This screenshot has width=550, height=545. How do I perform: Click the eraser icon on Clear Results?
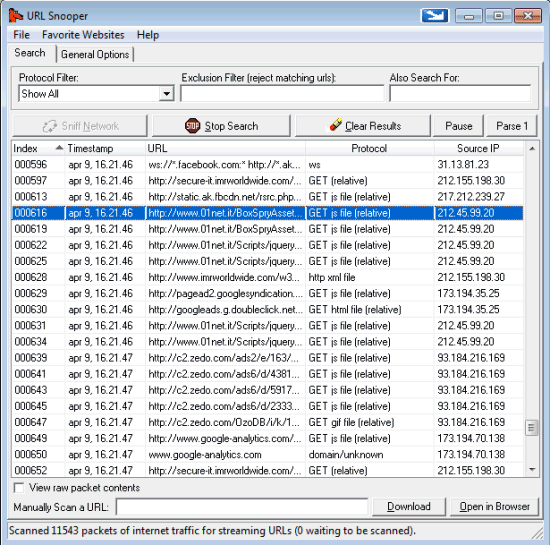pos(335,125)
